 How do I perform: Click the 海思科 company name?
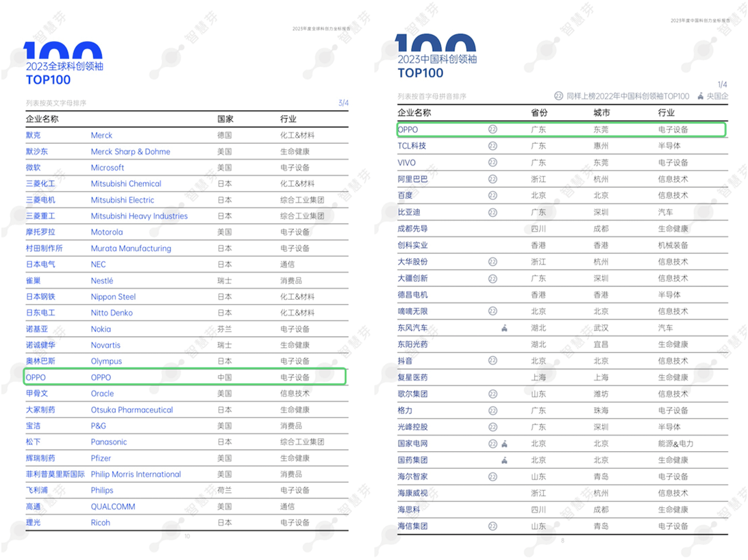tap(409, 509)
